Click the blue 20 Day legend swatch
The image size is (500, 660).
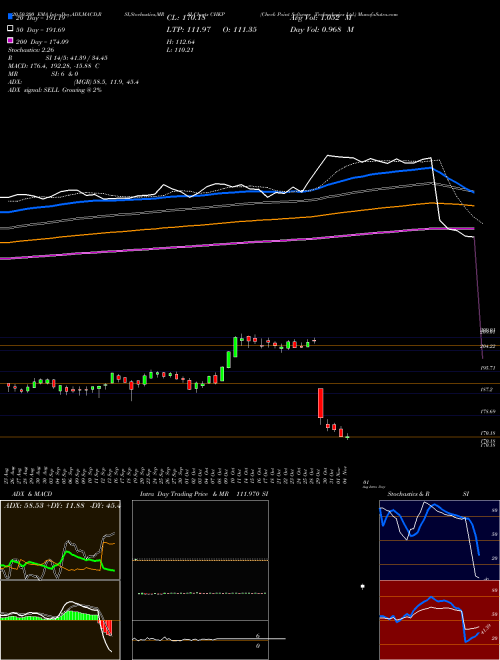click(10, 17)
